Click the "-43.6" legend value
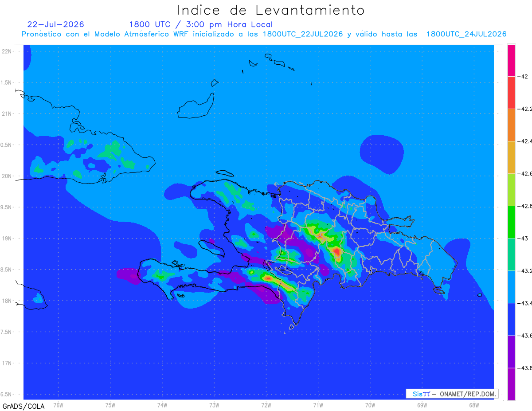Viewport: 532px width, 411px height. coord(525,336)
